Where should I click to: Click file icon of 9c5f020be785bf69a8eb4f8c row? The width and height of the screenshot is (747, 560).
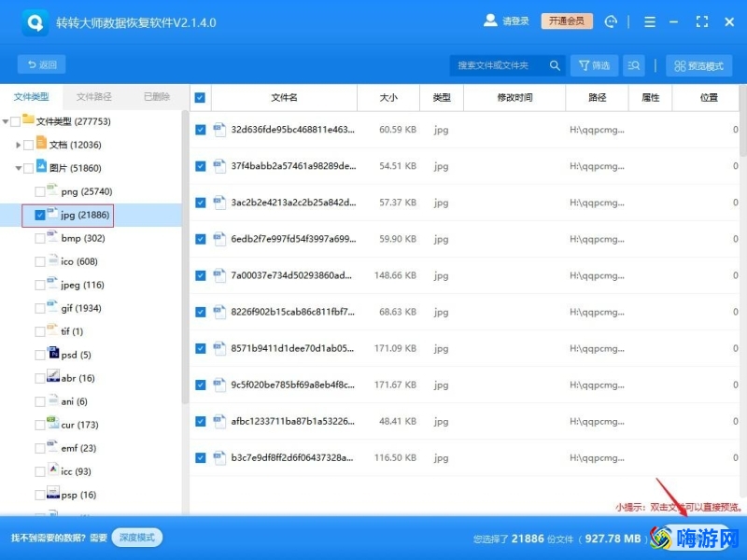[x=219, y=385]
